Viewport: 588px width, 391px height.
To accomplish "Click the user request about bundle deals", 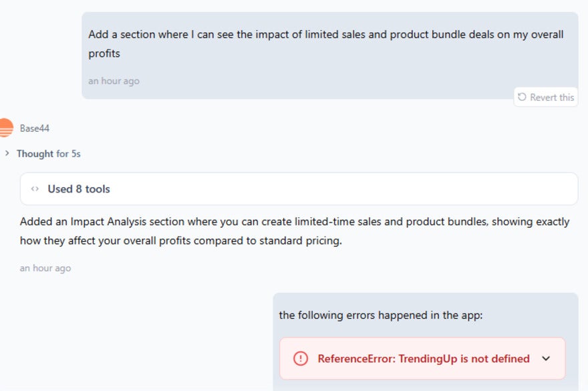I will (x=326, y=35).
